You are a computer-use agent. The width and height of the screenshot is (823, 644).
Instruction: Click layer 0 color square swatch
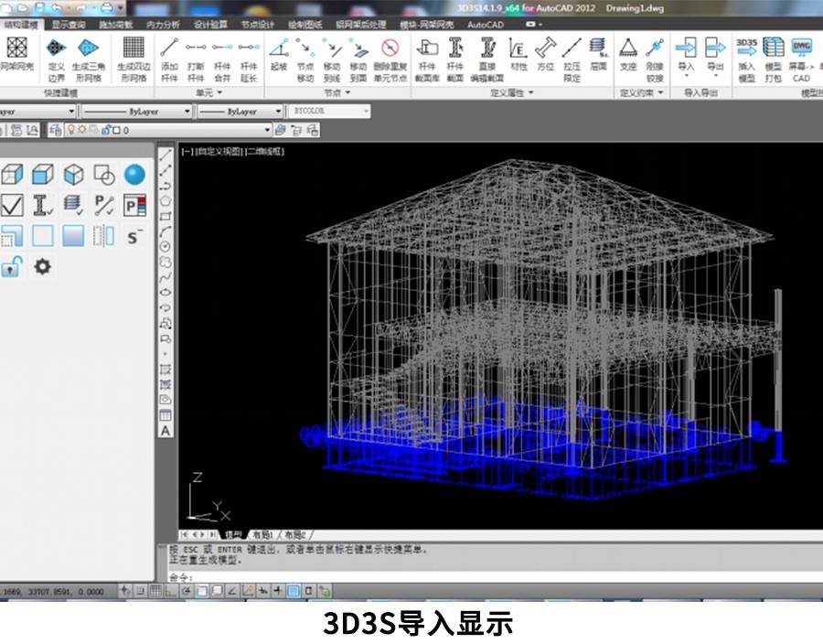tap(116, 130)
